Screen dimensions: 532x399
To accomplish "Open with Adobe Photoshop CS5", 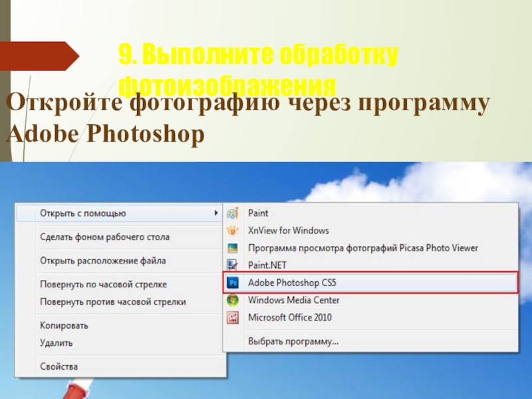I will click(370, 283).
